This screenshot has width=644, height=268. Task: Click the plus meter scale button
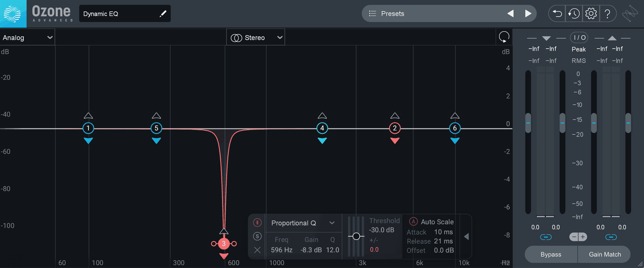(583, 237)
